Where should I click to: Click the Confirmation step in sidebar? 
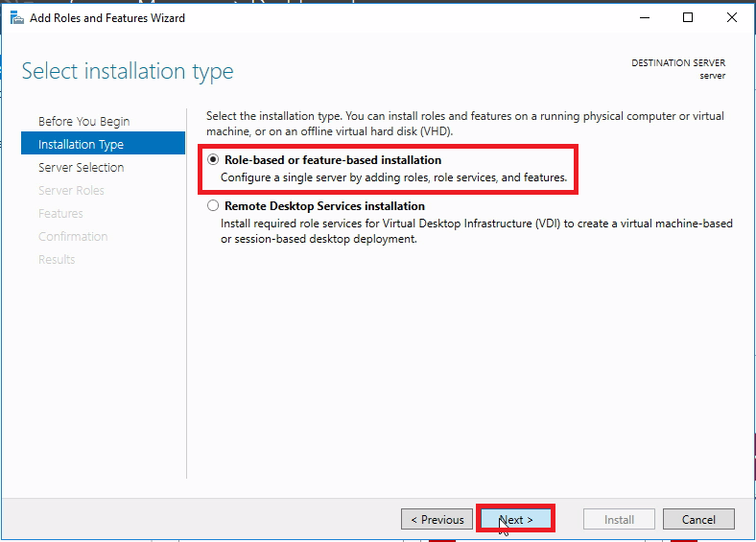(x=73, y=236)
